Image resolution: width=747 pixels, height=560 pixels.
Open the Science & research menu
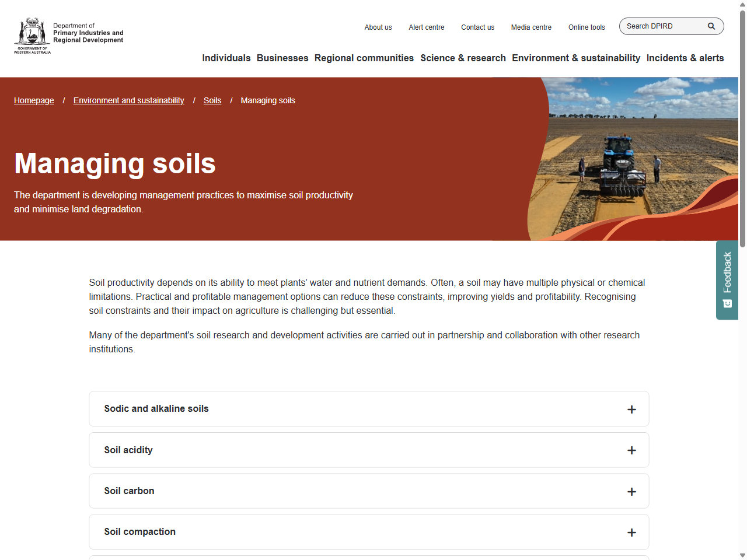tap(463, 58)
